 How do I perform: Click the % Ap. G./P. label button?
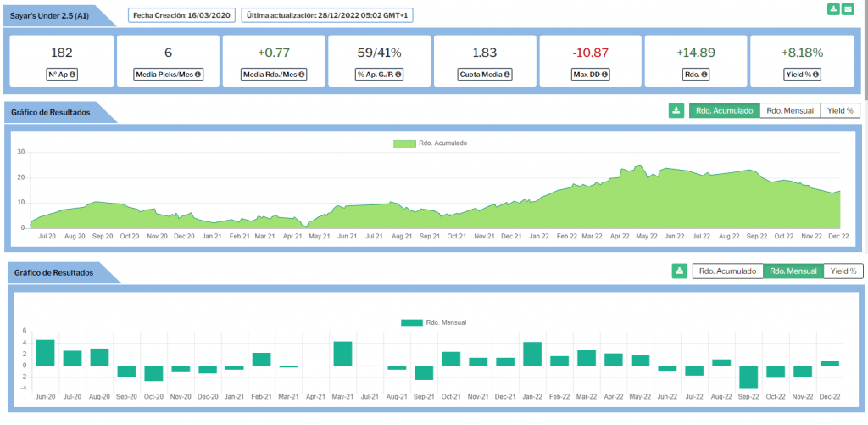[x=379, y=75]
